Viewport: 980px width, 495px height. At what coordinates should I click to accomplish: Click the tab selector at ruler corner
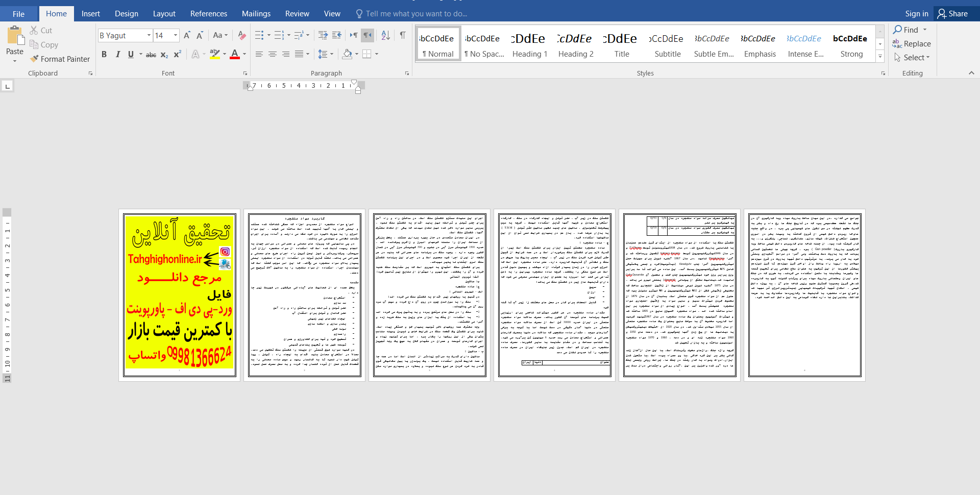(7, 86)
